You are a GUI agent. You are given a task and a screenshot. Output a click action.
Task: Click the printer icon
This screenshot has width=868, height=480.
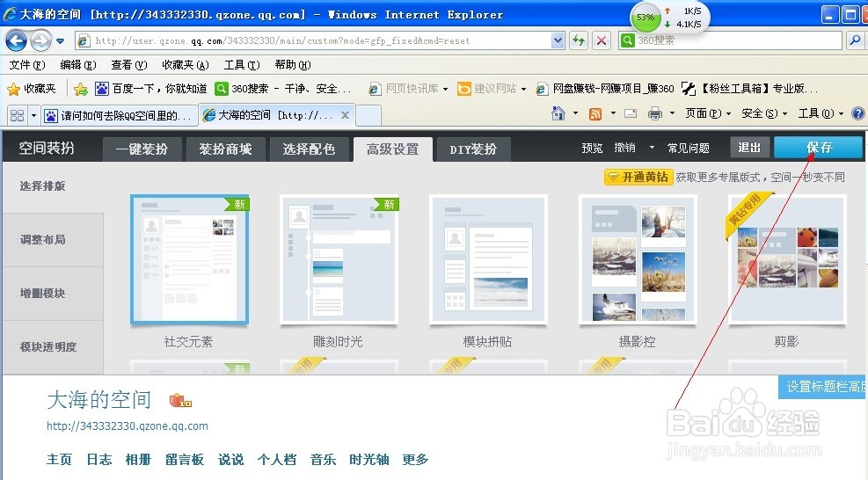pos(655,113)
